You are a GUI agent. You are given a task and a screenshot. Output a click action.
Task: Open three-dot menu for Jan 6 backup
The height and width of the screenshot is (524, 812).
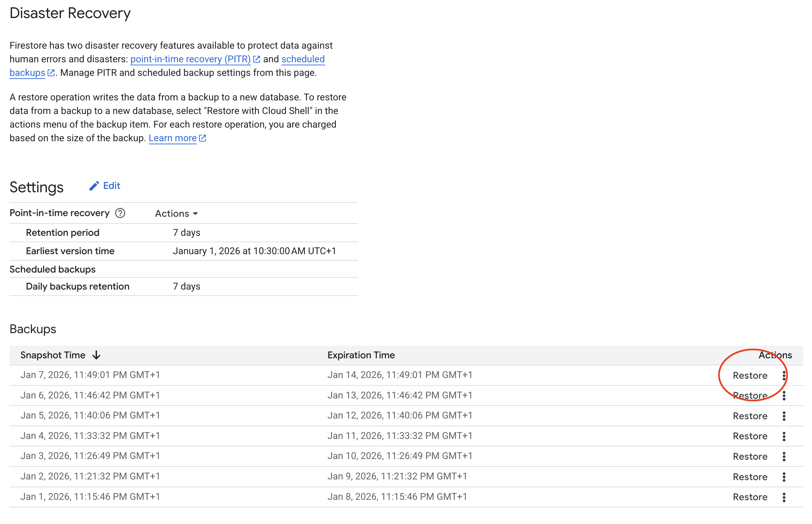pos(784,395)
